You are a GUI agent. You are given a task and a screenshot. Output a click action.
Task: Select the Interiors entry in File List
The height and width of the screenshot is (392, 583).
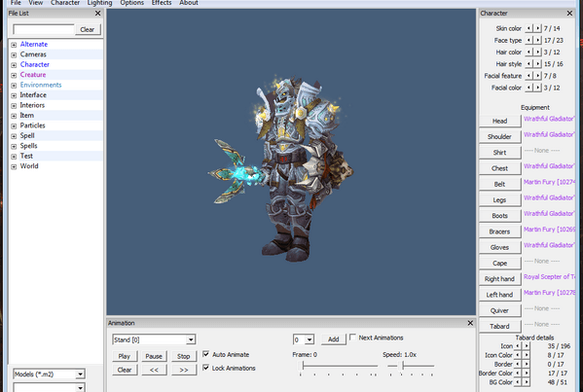tap(32, 105)
